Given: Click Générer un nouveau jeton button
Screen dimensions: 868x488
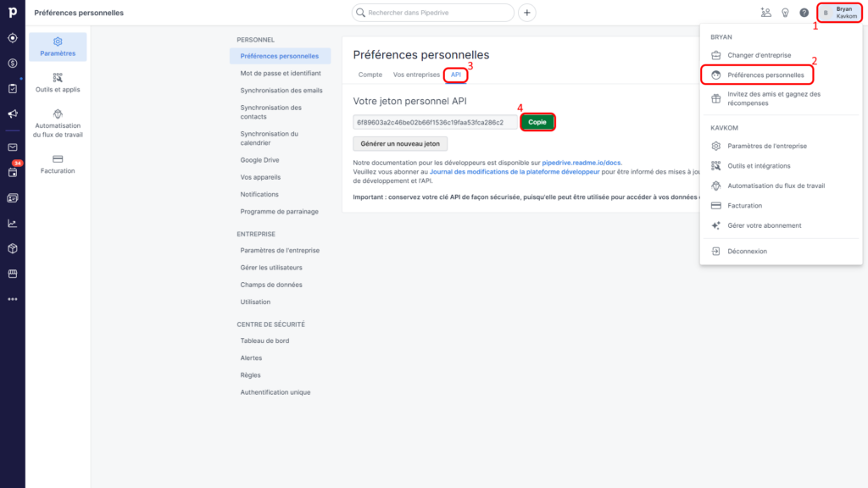Looking at the screenshot, I should (x=400, y=144).
